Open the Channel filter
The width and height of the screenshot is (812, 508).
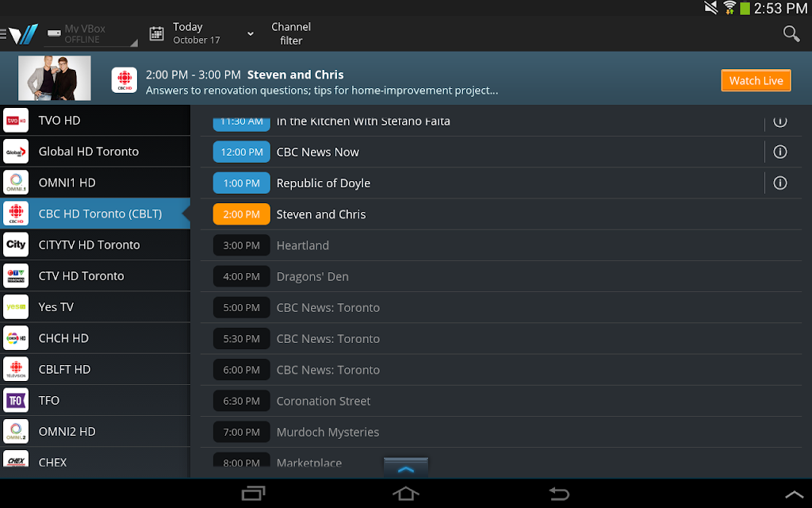(x=291, y=33)
